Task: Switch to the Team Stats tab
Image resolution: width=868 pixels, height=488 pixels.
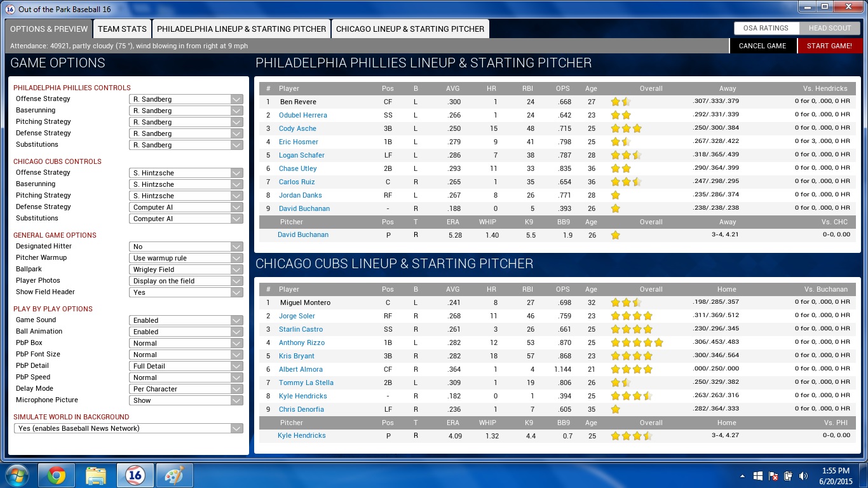Action: pyautogui.click(x=122, y=29)
